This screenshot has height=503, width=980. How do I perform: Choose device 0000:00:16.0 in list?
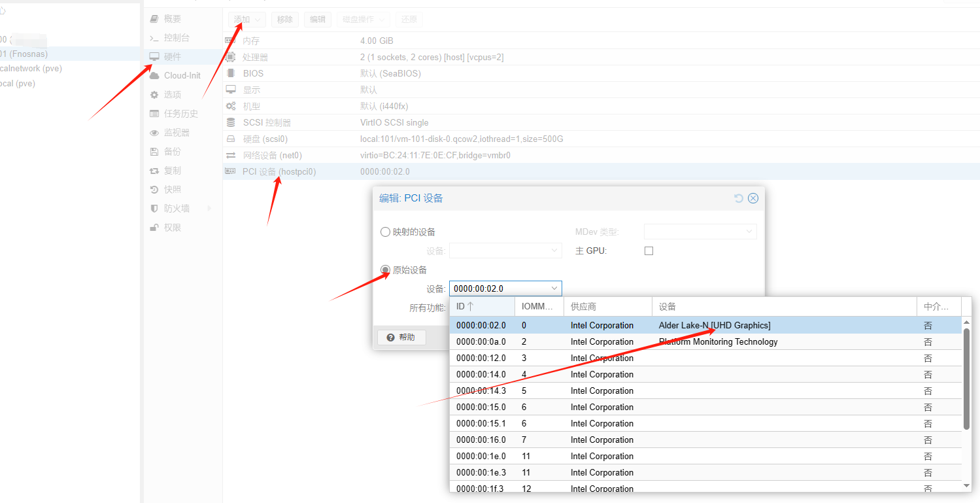[x=705, y=440]
